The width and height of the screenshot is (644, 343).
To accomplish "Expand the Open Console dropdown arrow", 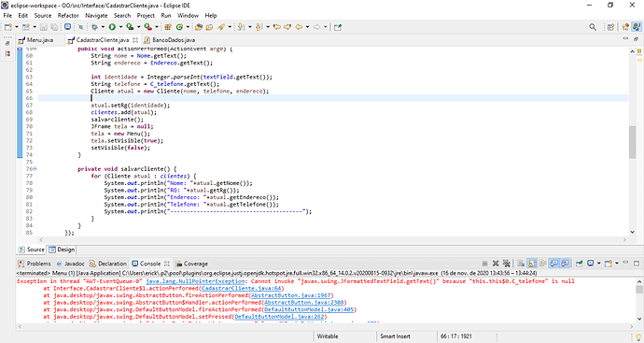I will (x=617, y=264).
